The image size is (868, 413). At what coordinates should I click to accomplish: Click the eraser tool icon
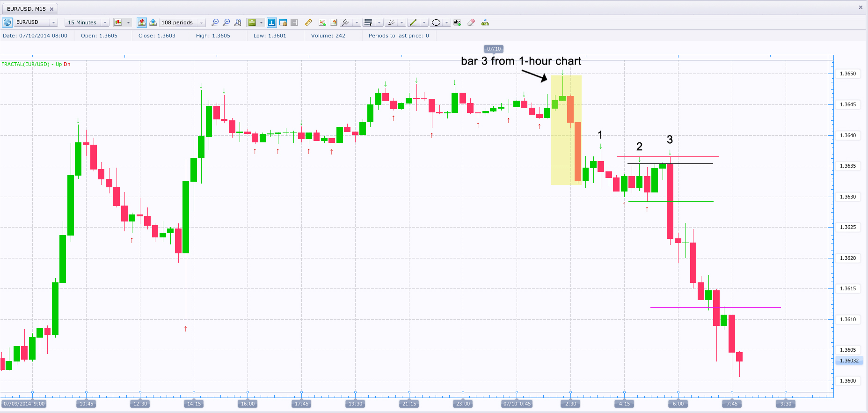(471, 22)
